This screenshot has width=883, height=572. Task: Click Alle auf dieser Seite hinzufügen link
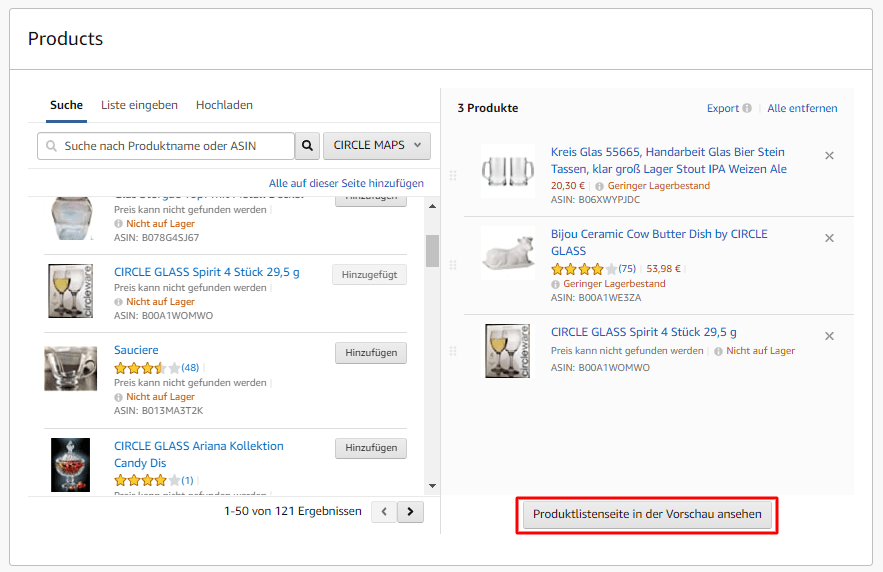point(346,183)
